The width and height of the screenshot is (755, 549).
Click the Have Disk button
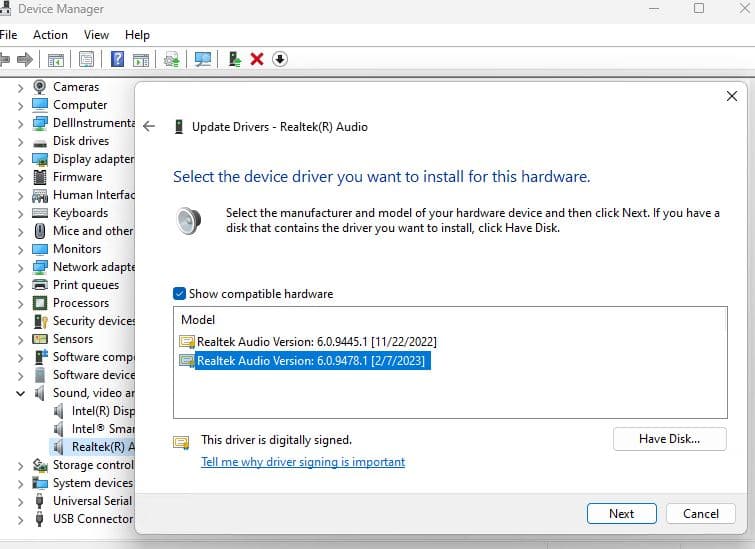coord(669,439)
